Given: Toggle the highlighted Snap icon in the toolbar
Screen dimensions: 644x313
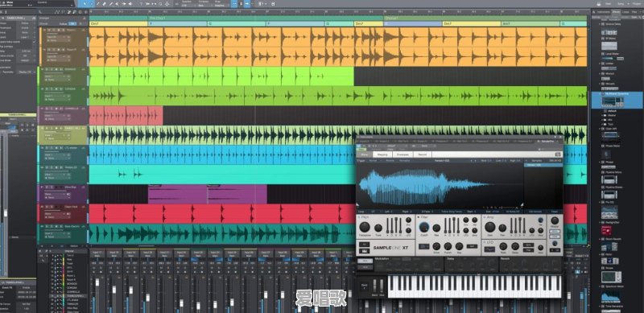Looking at the screenshot, I should tap(234, 4).
